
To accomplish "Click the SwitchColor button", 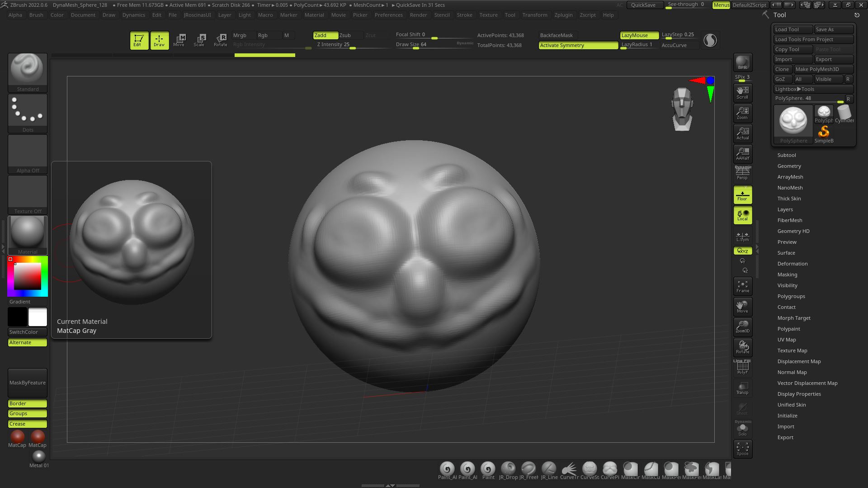I will [28, 332].
